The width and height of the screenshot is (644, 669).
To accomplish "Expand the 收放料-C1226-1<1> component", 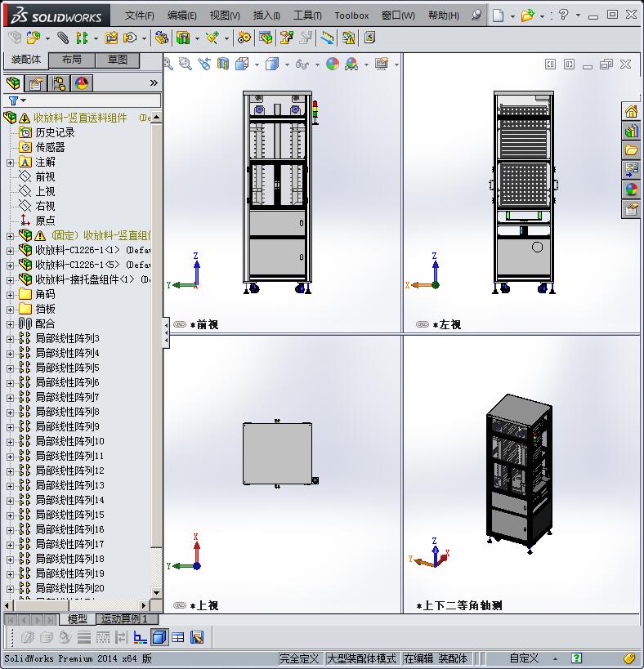I will 11,251.
